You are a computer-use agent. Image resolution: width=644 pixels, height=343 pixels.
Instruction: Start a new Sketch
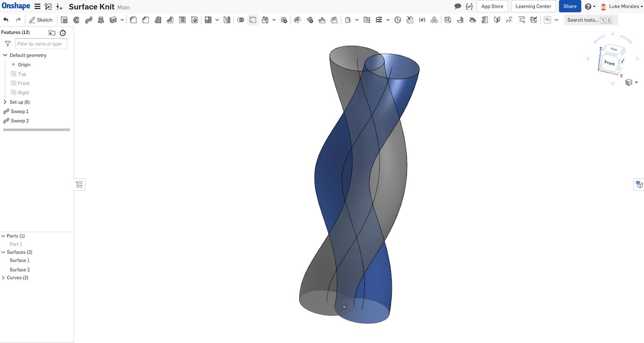[41, 20]
